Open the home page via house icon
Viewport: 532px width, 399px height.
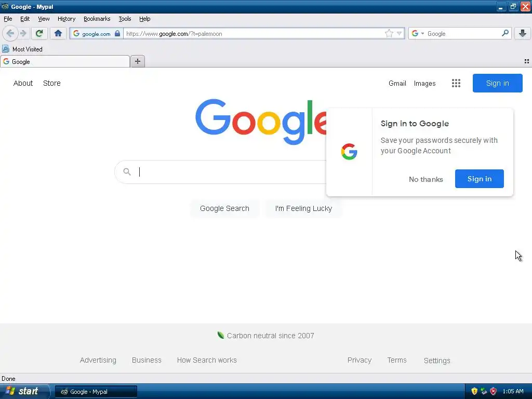pyautogui.click(x=58, y=33)
